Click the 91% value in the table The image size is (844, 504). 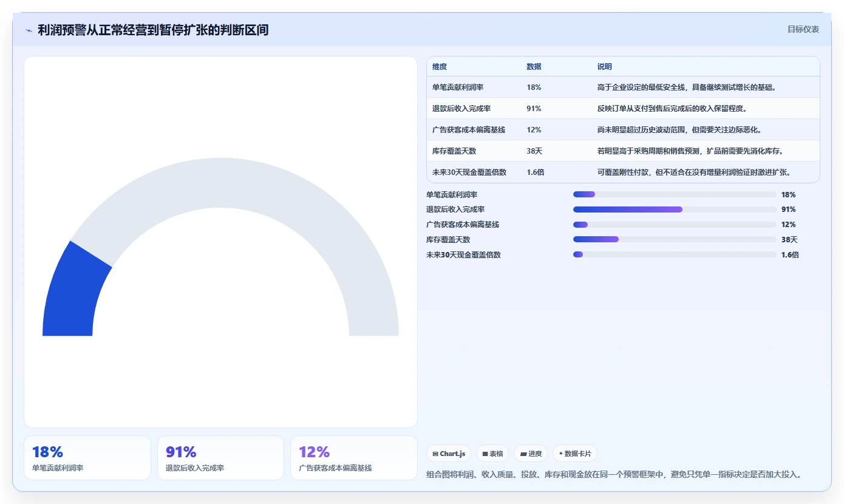pos(534,109)
